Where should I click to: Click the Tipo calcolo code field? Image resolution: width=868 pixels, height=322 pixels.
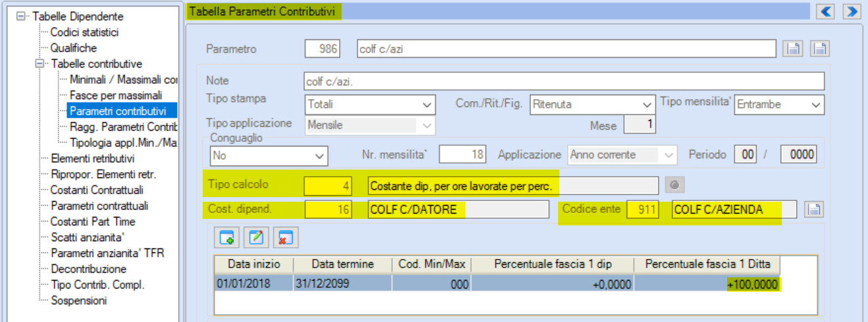328,186
